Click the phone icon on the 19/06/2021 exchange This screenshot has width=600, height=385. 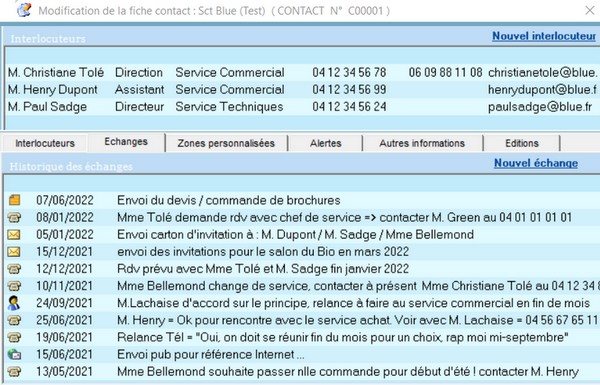(15, 337)
